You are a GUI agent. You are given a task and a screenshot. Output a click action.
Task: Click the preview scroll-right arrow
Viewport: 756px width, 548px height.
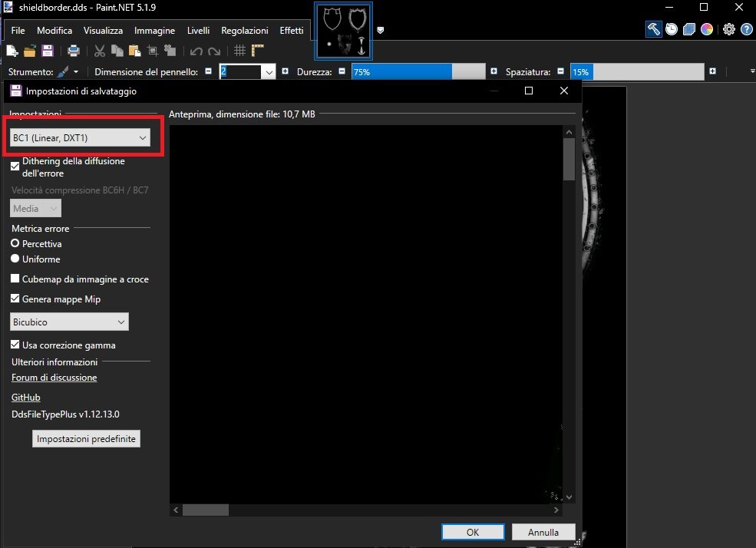click(556, 510)
